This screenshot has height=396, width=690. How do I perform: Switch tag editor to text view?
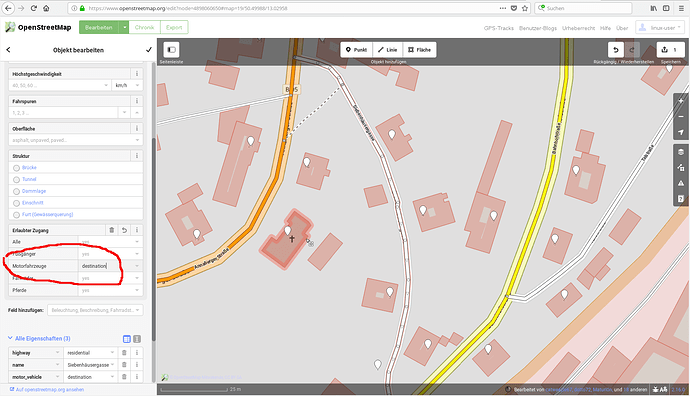point(137,339)
